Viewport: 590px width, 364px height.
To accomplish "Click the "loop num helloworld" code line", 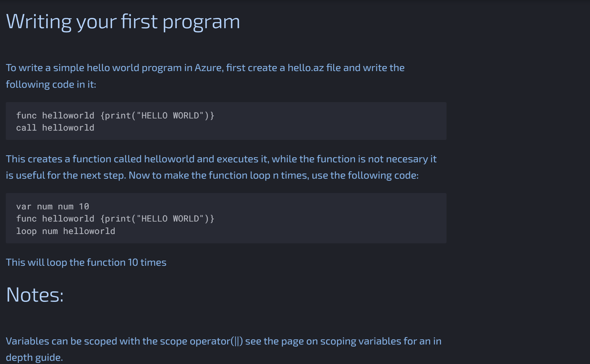I will 65,231.
